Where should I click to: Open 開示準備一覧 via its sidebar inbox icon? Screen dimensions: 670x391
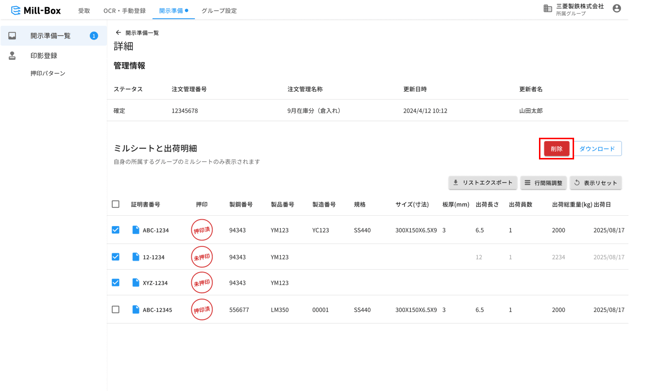pyautogui.click(x=12, y=36)
